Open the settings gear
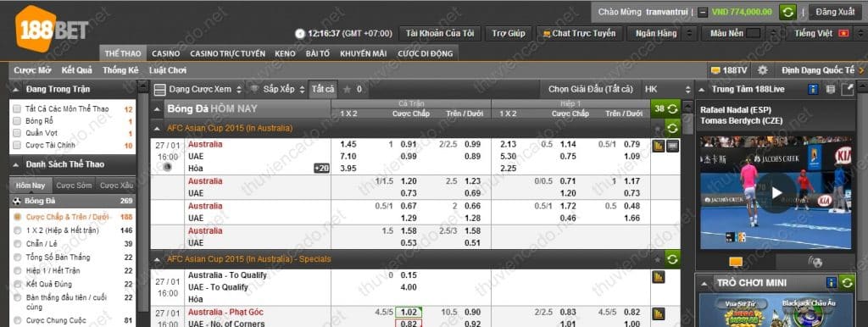868x327 pixels. point(763,70)
